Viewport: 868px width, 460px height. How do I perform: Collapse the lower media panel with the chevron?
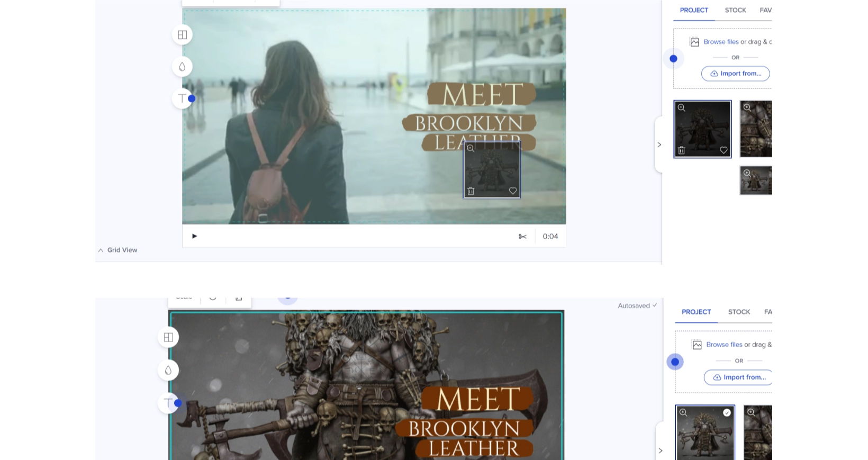point(660,450)
